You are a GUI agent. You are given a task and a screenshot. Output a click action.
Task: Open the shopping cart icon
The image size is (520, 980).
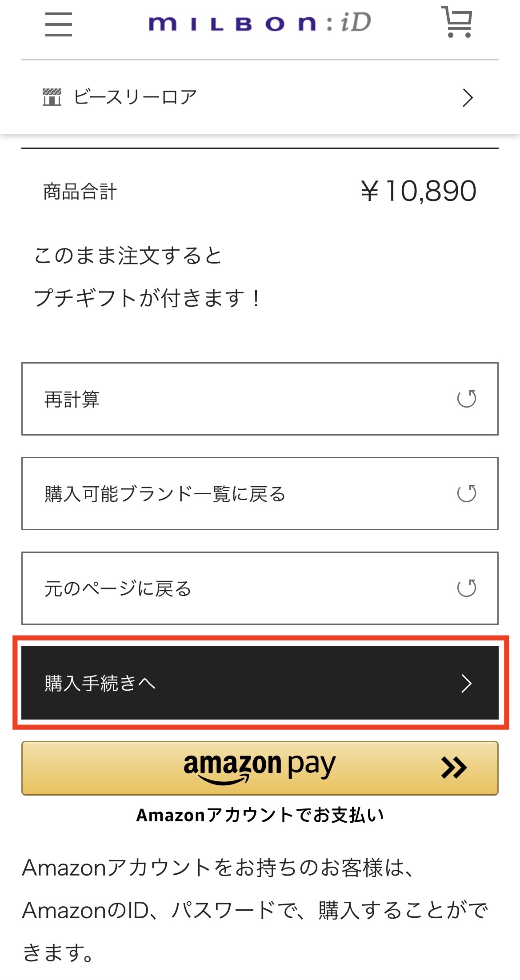pyautogui.click(x=457, y=22)
